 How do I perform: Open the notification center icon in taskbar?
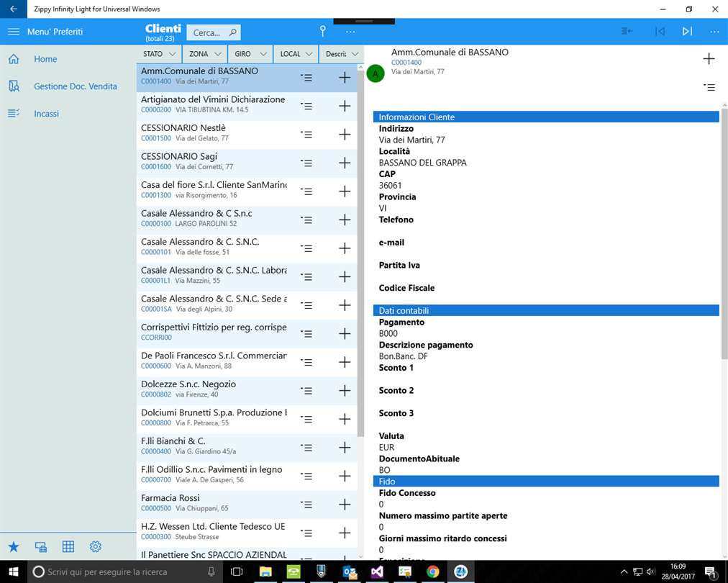coord(710,572)
